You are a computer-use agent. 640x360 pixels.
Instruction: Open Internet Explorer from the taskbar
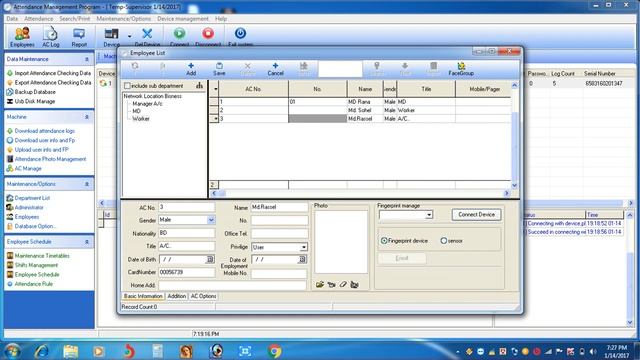point(41,351)
